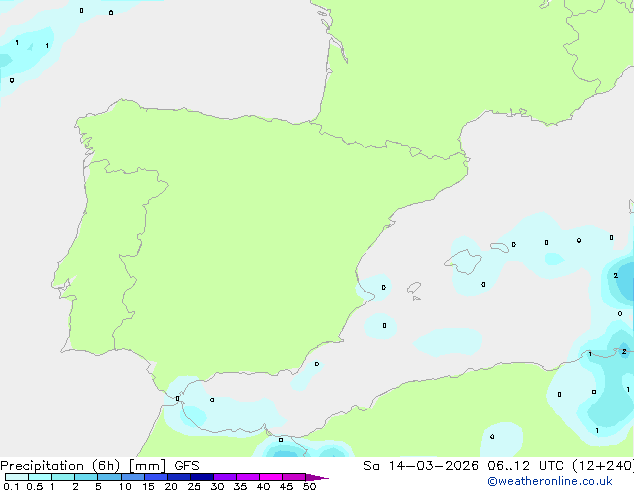
Task: Click the '(12+240)' forecast offset text
Action: point(603,466)
